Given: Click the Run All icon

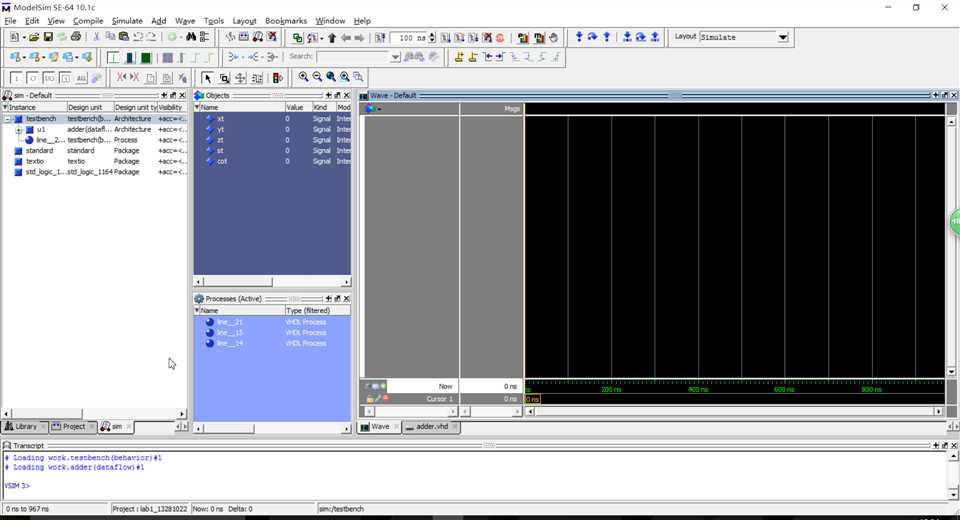Looking at the screenshot, I should [473, 38].
